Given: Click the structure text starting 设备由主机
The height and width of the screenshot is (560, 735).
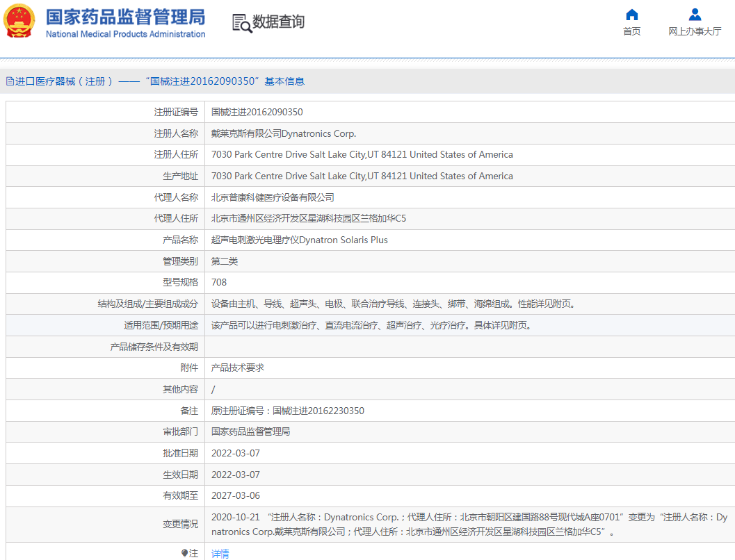Looking at the screenshot, I should point(394,304).
